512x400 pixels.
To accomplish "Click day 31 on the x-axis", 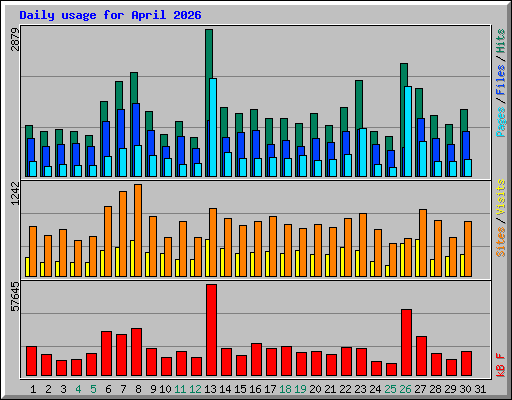I will click(480, 389).
